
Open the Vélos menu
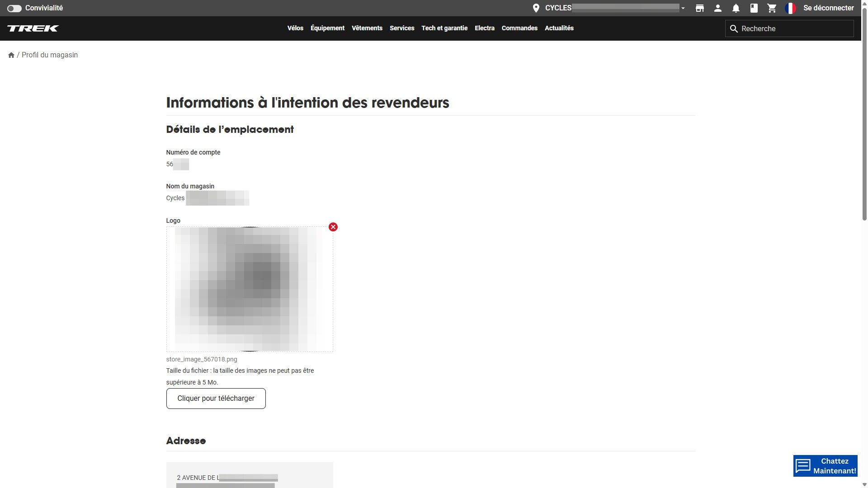pos(295,28)
